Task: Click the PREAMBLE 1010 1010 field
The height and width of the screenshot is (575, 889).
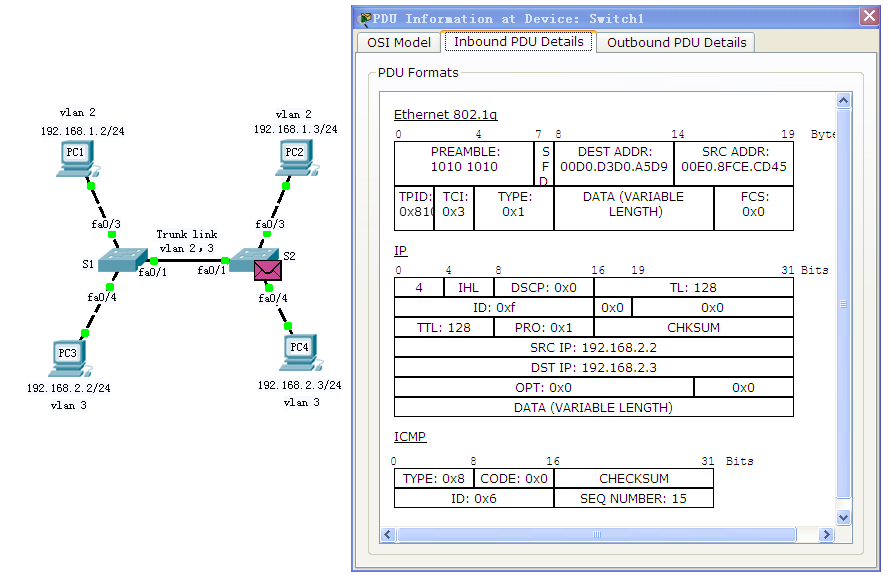Action: point(464,163)
